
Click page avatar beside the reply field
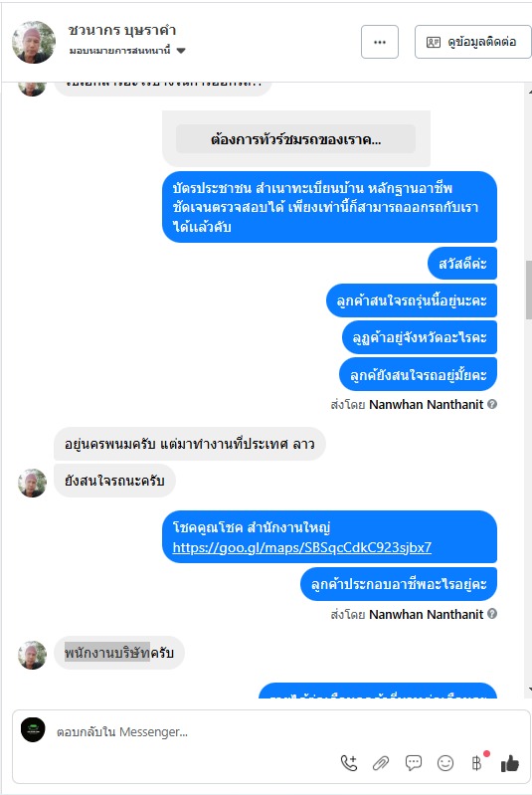point(33,730)
